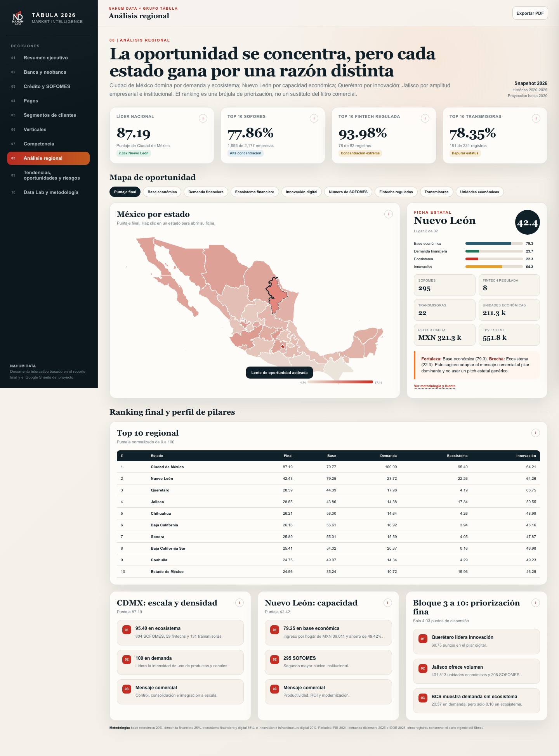Open Competencia section

(x=48, y=144)
